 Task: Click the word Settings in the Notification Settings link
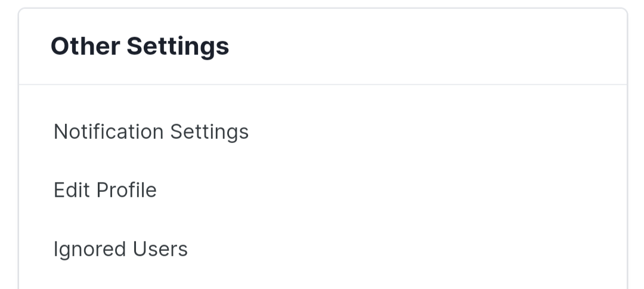[x=209, y=133]
